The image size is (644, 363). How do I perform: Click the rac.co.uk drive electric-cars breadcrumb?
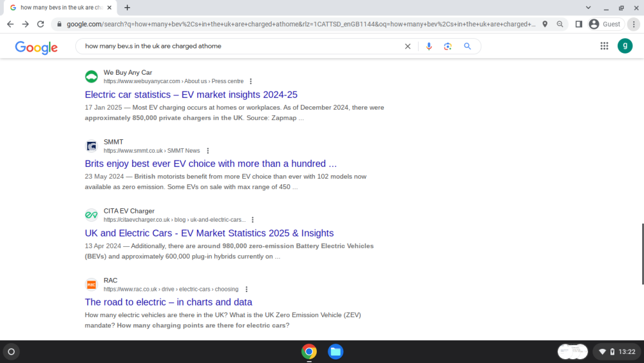coord(171,289)
